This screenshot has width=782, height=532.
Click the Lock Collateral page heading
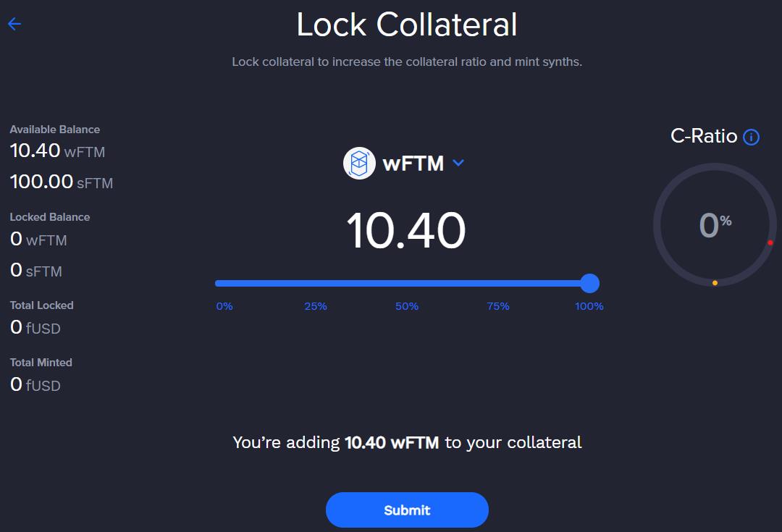coord(407,25)
